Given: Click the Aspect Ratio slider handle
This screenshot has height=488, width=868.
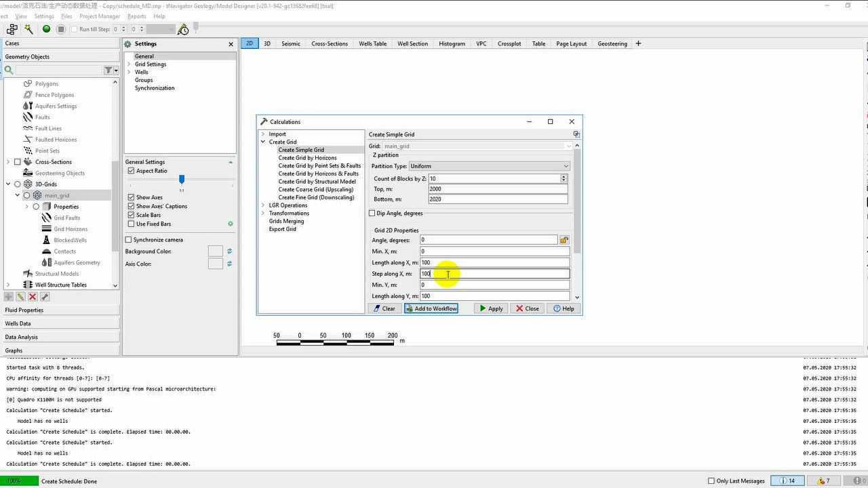Looking at the screenshot, I should pos(182,179).
